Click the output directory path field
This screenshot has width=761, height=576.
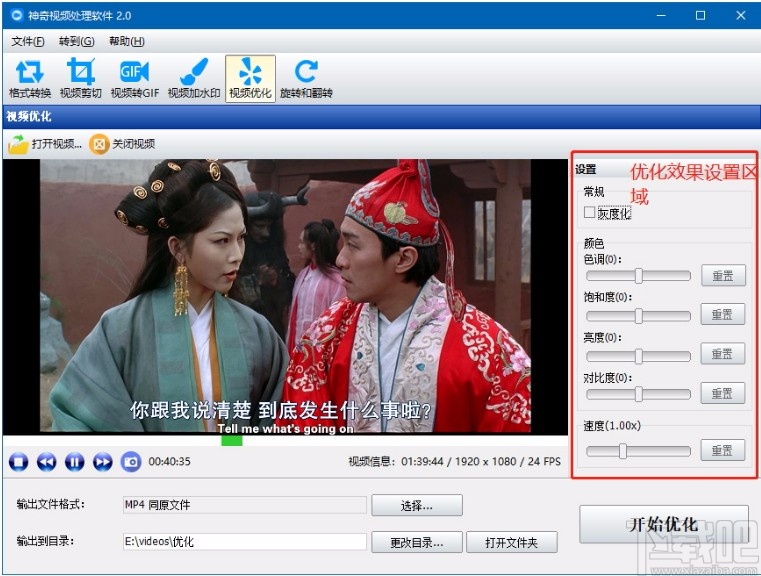[x=245, y=542]
